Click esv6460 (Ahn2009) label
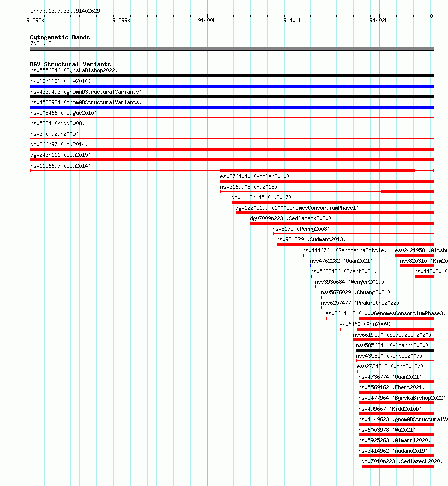Viewport: 448px width, 486px height. 365,323
